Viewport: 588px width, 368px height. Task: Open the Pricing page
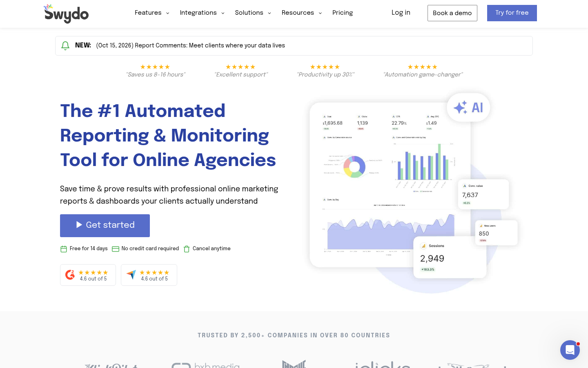(343, 13)
